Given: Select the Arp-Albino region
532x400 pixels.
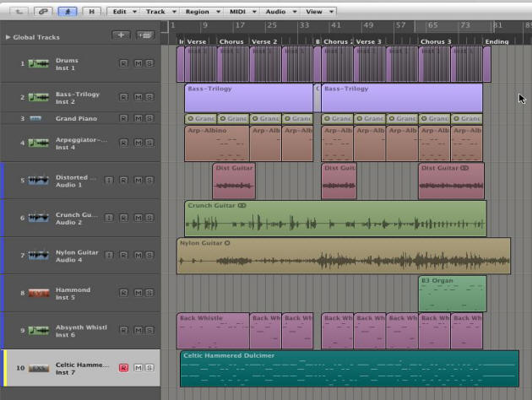Looking at the screenshot, I should tap(216, 143).
